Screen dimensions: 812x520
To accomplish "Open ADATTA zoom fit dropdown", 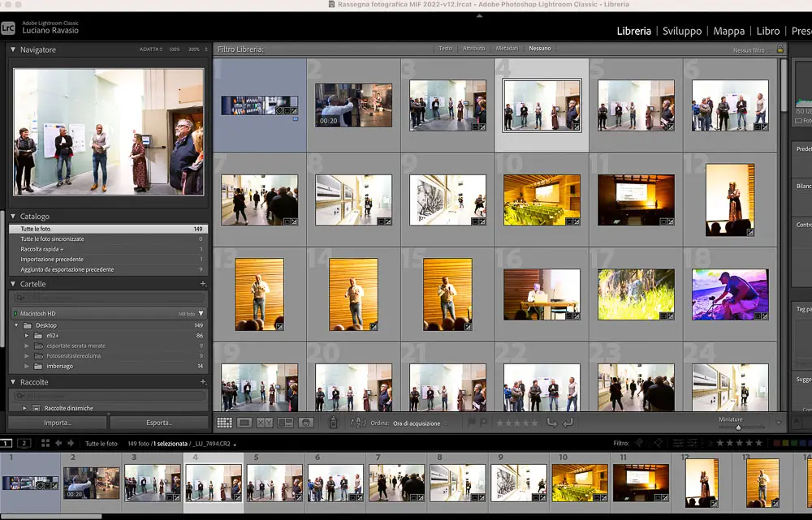I will 151,49.
